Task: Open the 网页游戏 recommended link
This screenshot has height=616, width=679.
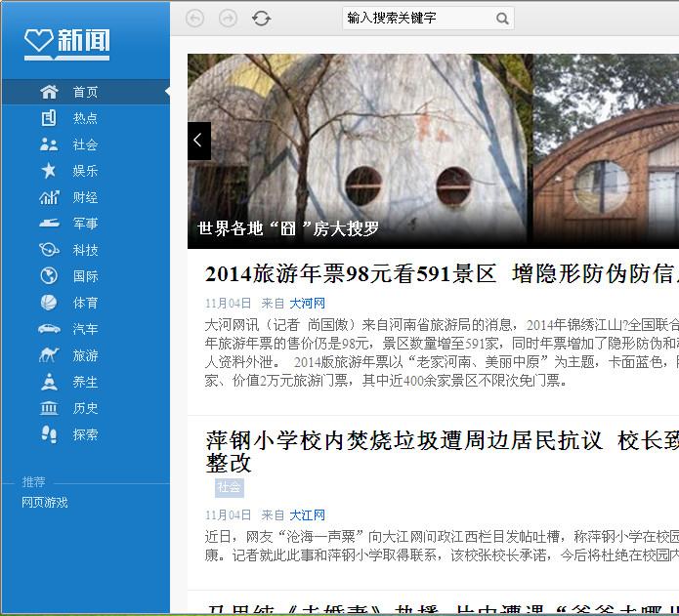Action: tap(45, 503)
